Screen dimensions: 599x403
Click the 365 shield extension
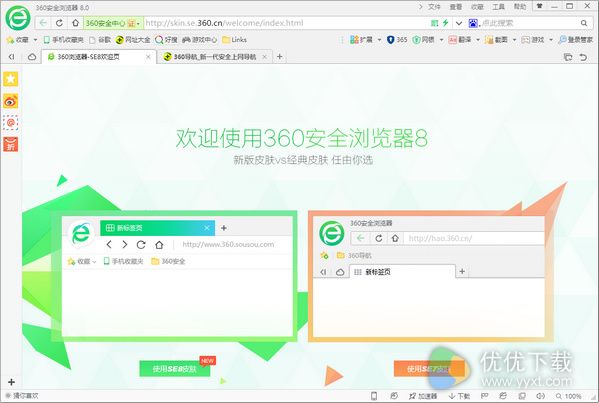397,40
